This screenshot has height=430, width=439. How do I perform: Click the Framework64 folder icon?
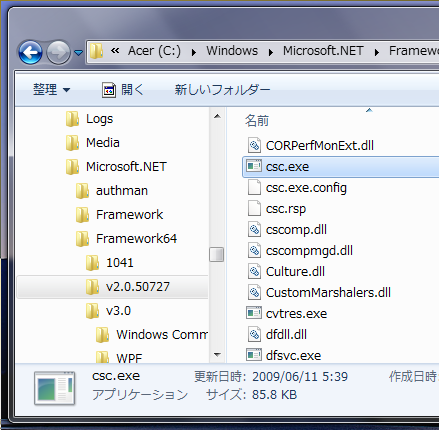pyautogui.click(x=82, y=239)
